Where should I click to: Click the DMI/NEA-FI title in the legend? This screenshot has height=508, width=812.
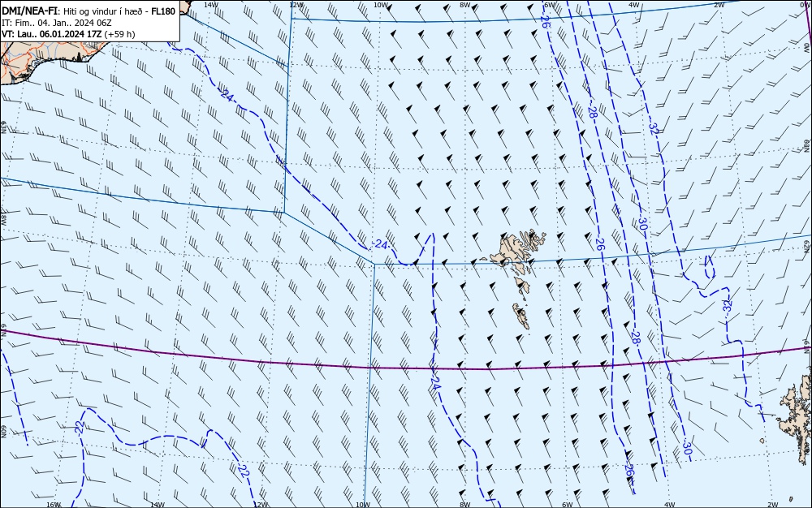29,11
